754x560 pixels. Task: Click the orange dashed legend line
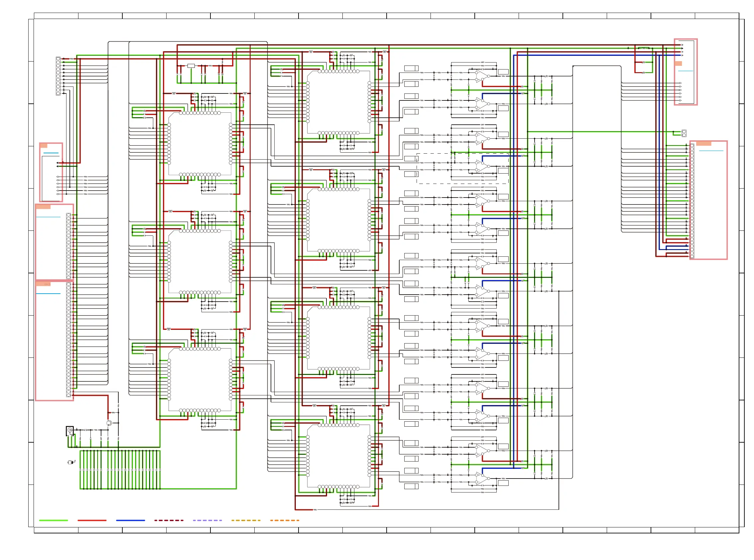[285, 520]
